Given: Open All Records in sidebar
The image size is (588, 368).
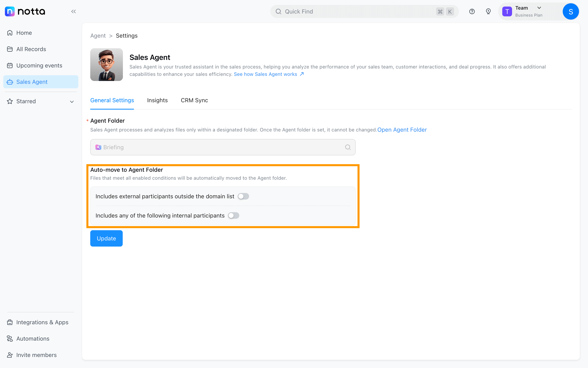Looking at the screenshot, I should (41, 49).
